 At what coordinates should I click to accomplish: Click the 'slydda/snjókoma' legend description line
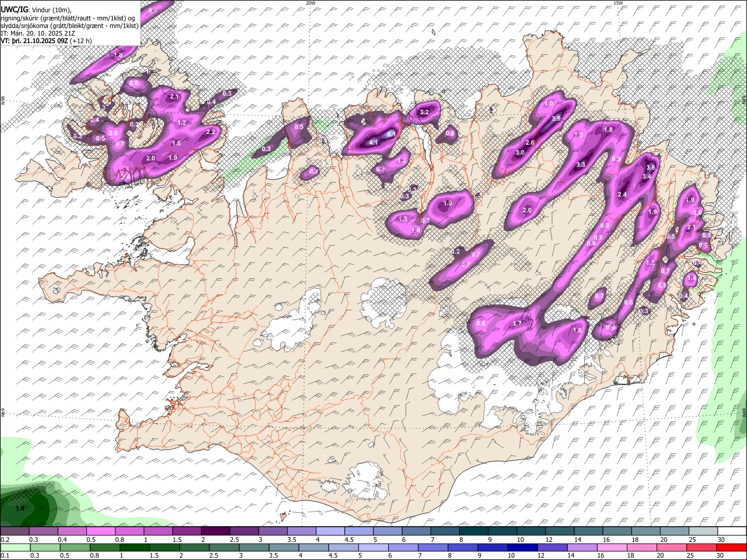(69, 26)
